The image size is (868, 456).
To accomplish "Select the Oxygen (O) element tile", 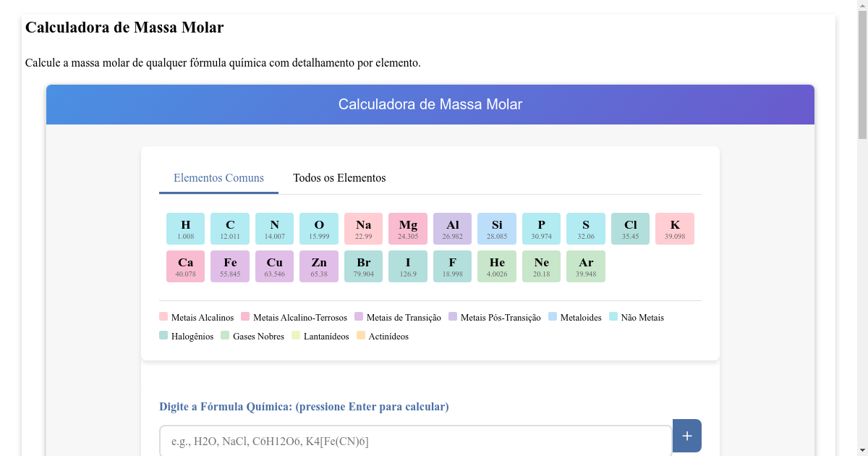I will pyautogui.click(x=318, y=228).
